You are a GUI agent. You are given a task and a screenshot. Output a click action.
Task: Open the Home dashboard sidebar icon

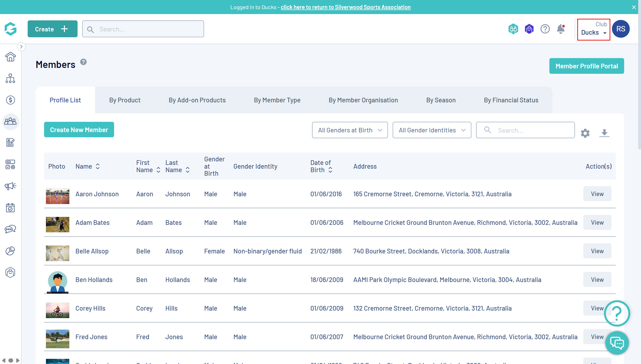pyautogui.click(x=10, y=57)
